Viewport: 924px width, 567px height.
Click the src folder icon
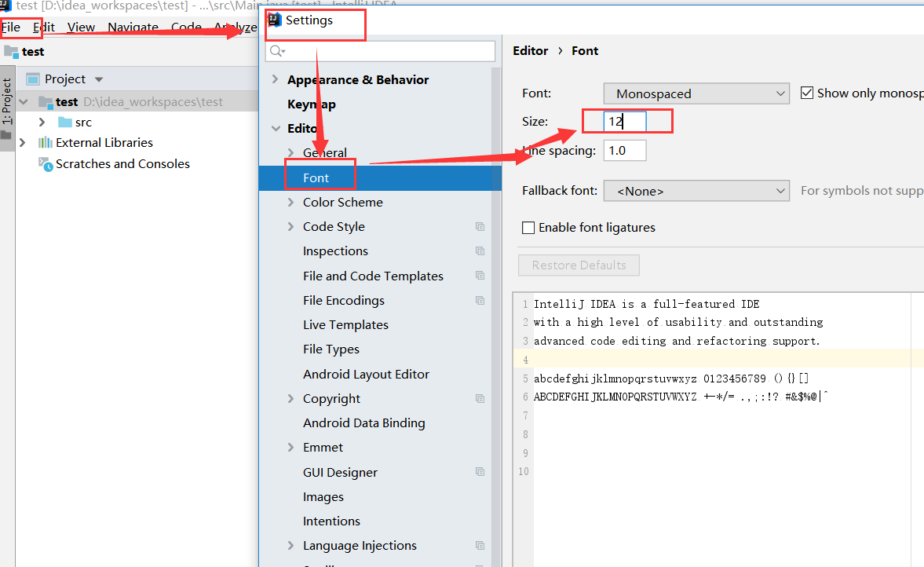(65, 122)
